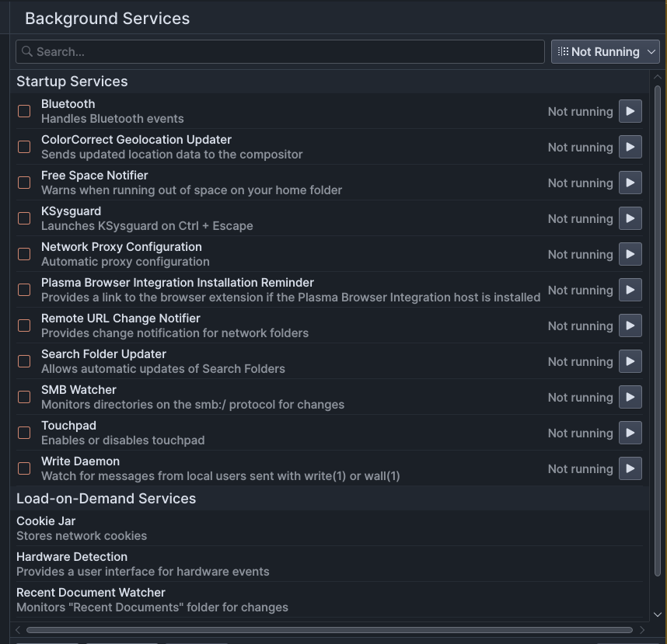Start the Remote URL Change Notifier
Viewport: 667px width, 644px height.
pos(630,325)
